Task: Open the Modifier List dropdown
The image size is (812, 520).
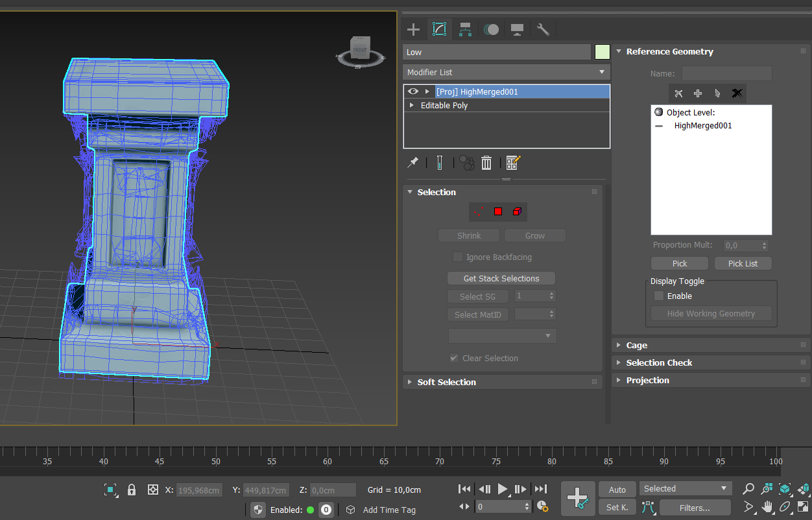Action: click(x=507, y=72)
